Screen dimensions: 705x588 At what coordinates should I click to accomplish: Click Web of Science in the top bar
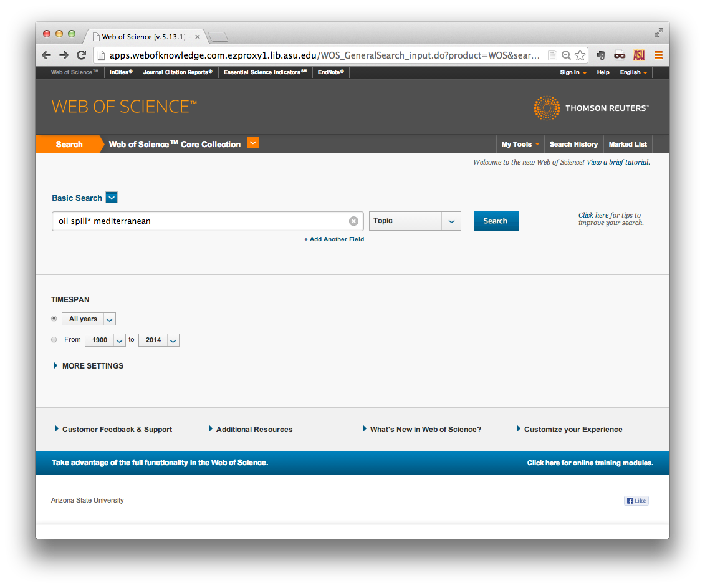pyautogui.click(x=75, y=72)
